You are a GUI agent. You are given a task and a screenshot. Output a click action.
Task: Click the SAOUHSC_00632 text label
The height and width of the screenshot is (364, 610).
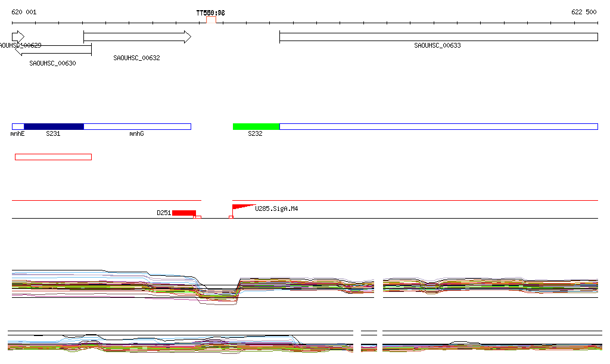pos(136,58)
